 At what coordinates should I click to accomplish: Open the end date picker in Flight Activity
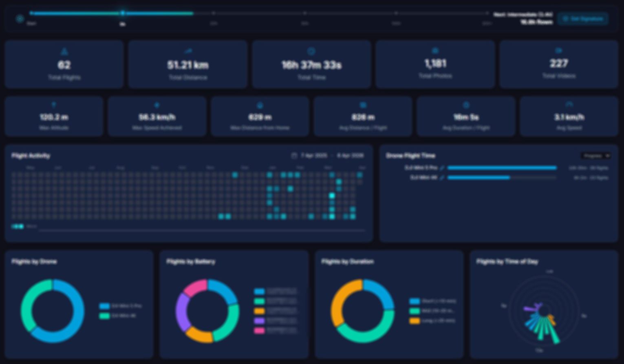(x=350, y=155)
